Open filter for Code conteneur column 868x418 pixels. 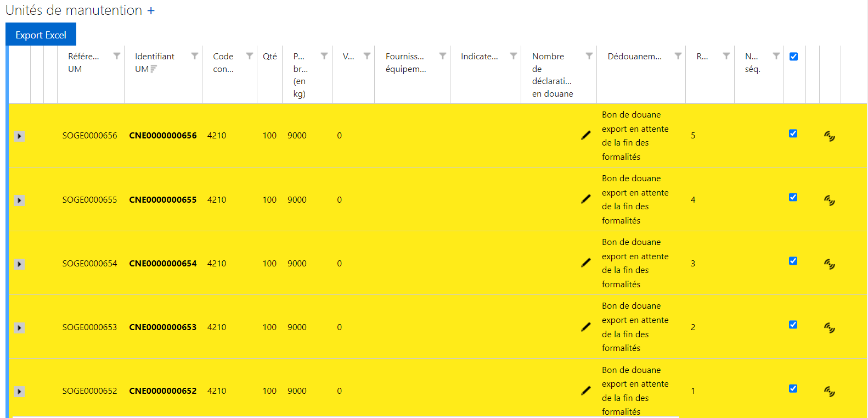pos(250,56)
